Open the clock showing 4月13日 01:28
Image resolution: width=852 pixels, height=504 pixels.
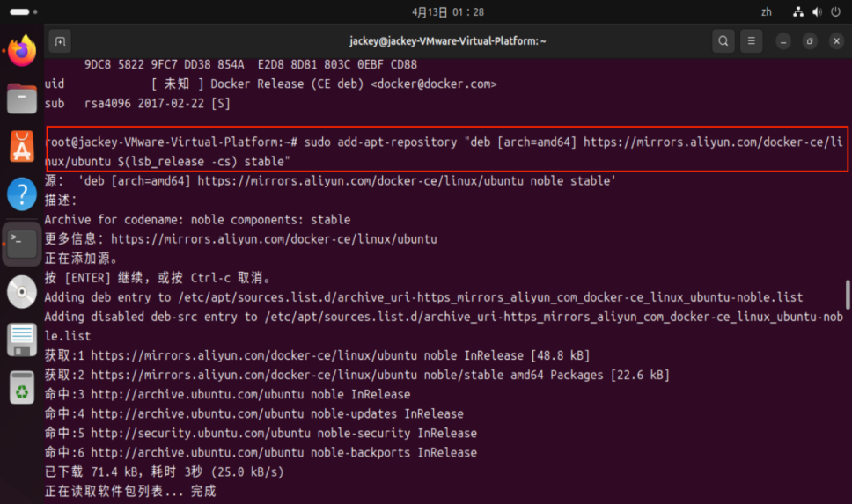[448, 12]
